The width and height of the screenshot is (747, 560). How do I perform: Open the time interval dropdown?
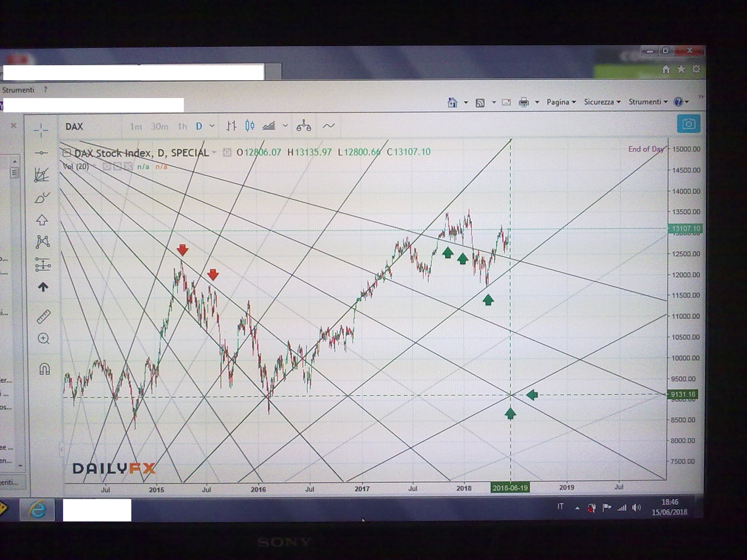click(212, 126)
